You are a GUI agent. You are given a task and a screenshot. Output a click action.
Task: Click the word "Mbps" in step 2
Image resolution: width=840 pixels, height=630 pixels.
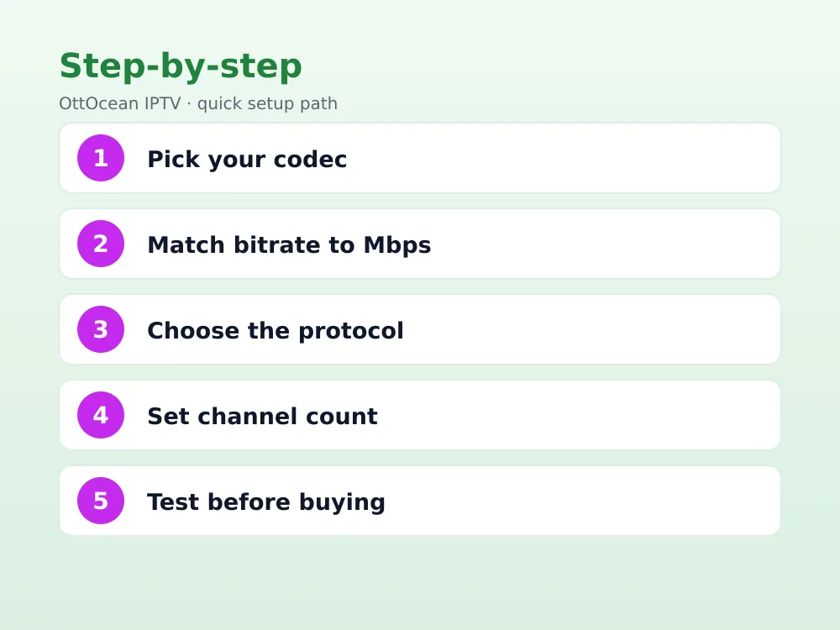pos(397,244)
